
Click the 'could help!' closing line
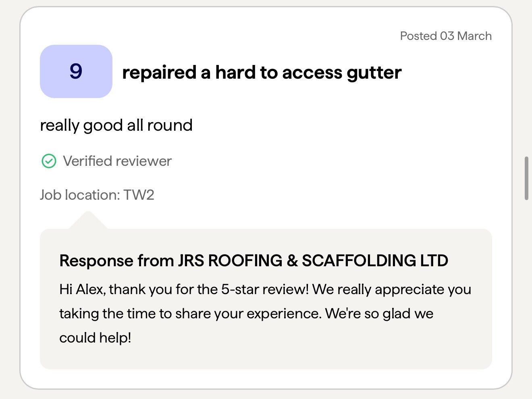pos(95,338)
